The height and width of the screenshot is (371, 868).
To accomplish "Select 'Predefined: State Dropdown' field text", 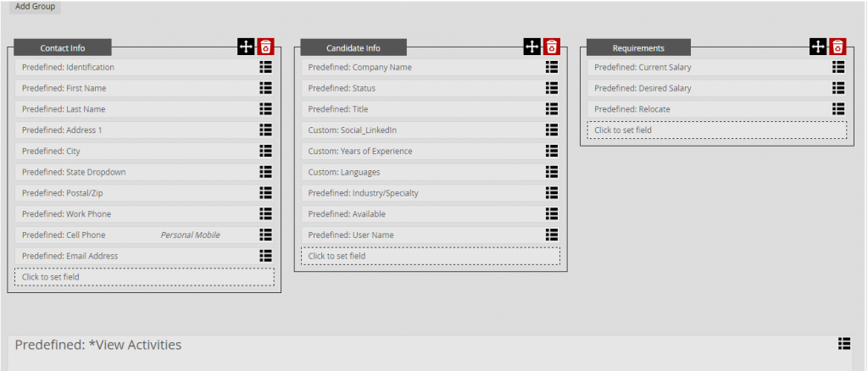I will (x=74, y=172).
